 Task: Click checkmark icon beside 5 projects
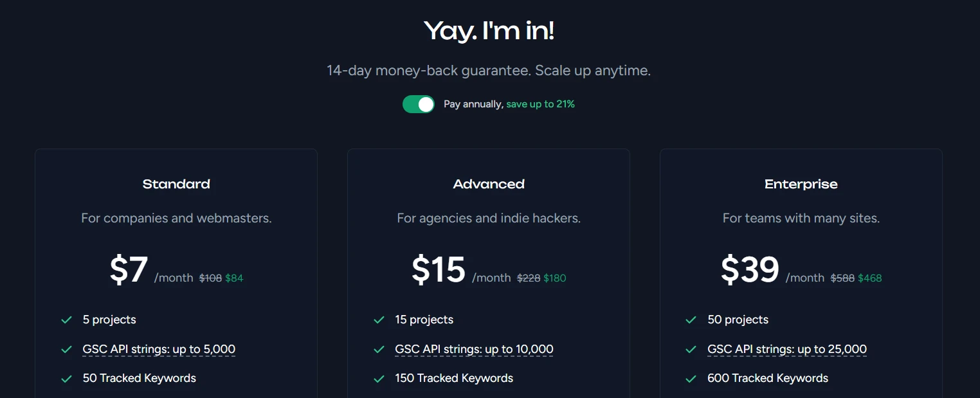pyautogui.click(x=66, y=320)
